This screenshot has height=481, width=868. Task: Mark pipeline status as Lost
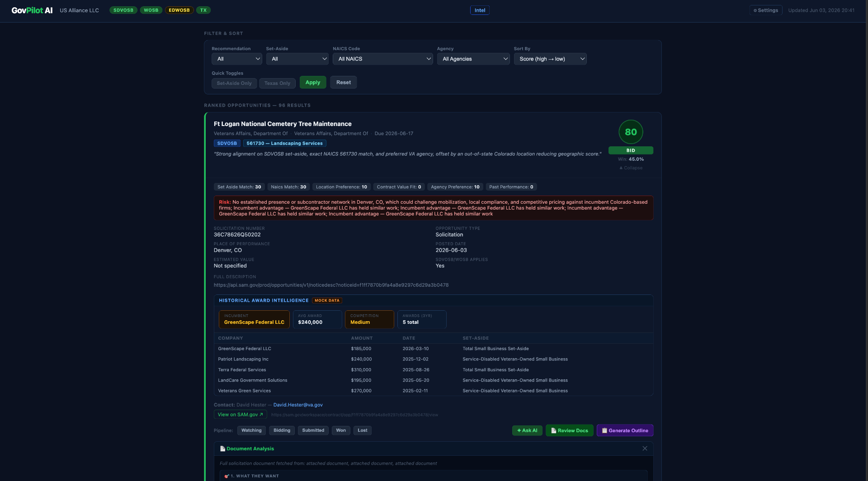click(x=363, y=430)
